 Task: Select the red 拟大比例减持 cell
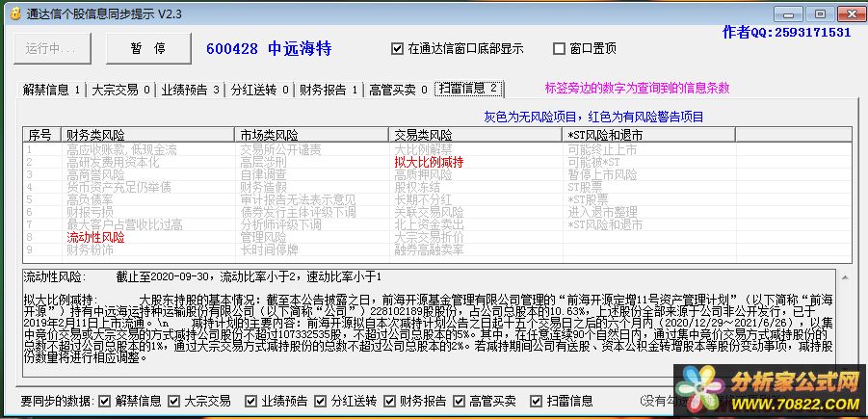coord(429,162)
